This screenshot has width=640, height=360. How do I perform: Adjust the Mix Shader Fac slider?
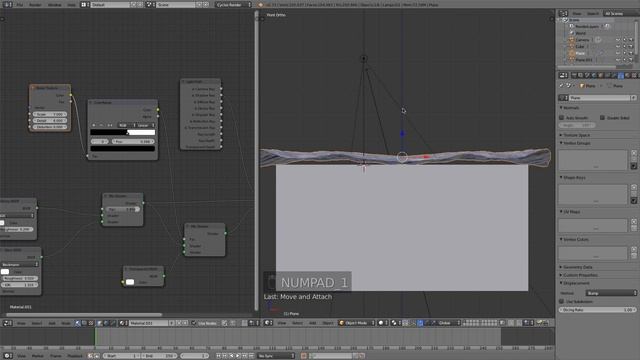(x=122, y=209)
